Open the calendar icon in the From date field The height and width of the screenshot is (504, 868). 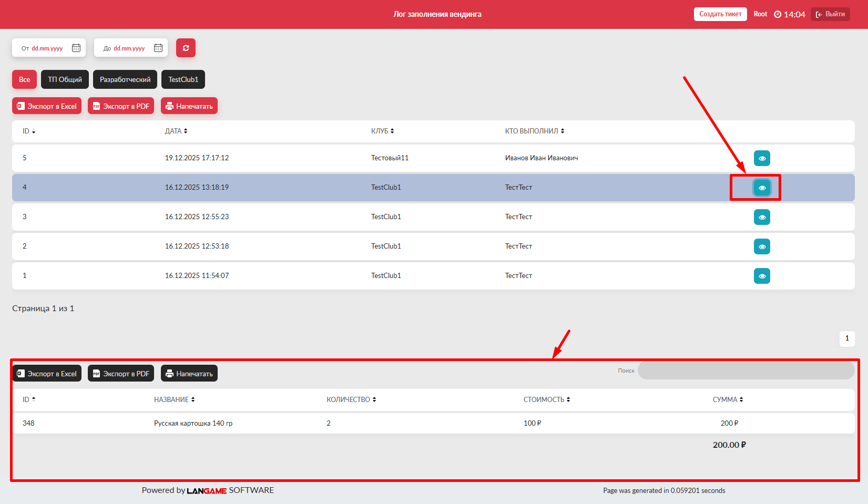[76, 48]
